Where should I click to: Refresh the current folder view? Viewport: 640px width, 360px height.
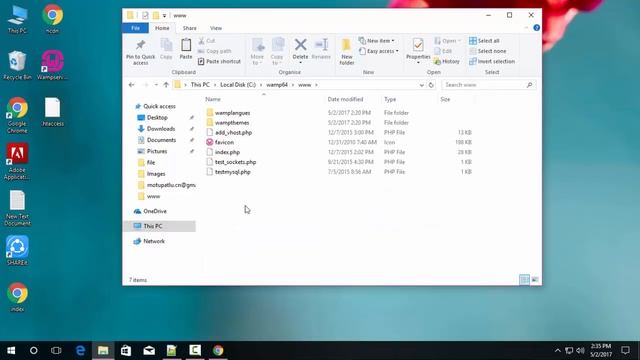click(x=431, y=85)
